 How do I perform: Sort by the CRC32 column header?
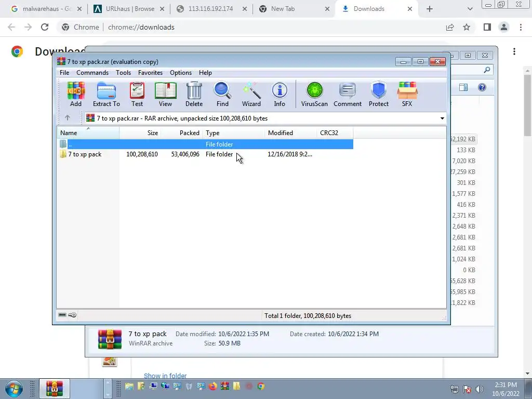(335, 132)
